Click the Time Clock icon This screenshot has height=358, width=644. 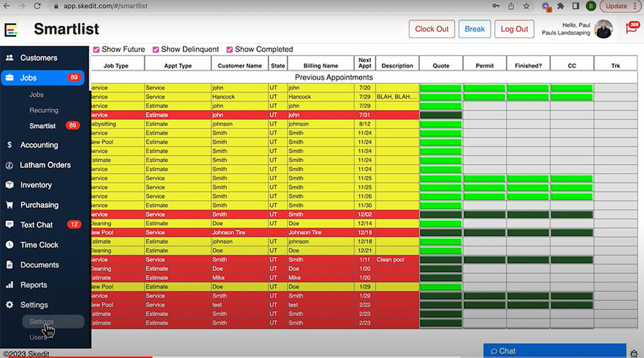[x=10, y=245]
